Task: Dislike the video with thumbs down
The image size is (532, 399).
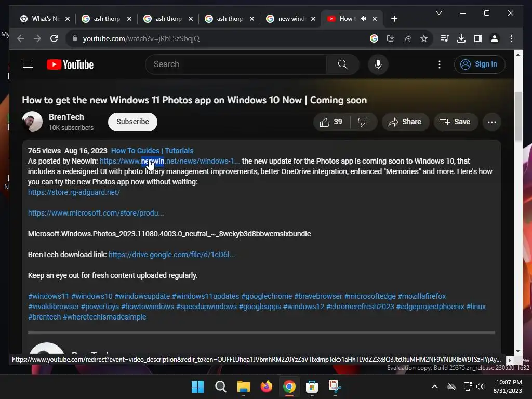Action: coord(363,122)
